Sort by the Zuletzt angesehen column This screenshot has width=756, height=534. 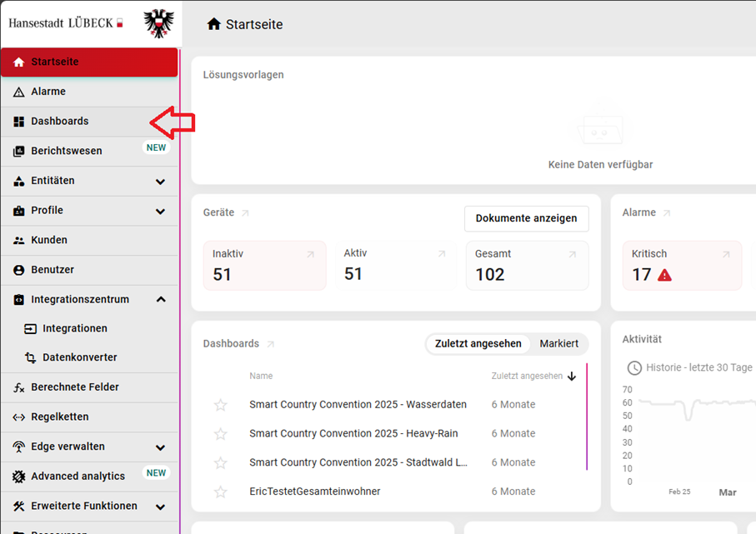coord(527,377)
